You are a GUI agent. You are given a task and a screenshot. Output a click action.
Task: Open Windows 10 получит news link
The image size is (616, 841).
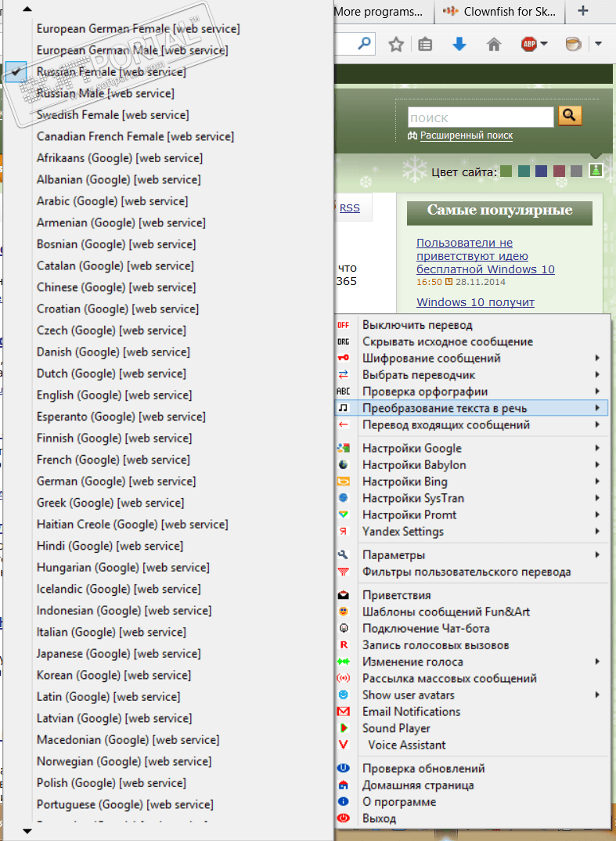[475, 302]
